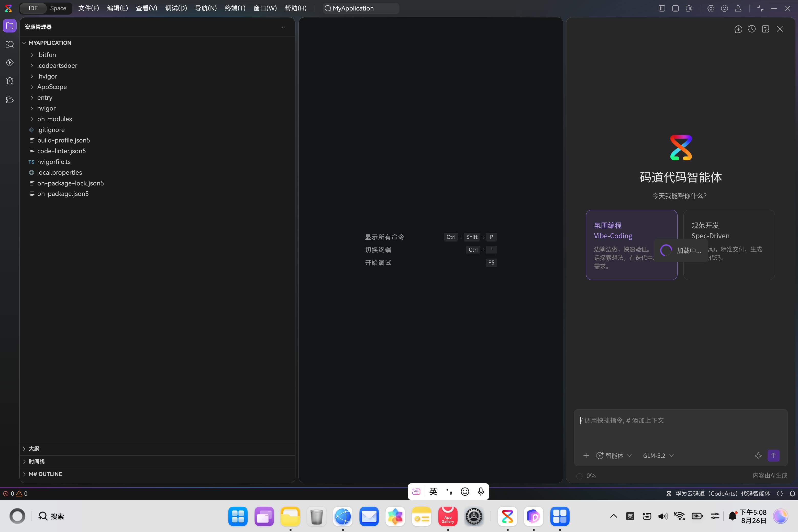Image resolution: width=798 pixels, height=532 pixels.
Task: Open build-profile.json5 file
Action: point(158,140)
